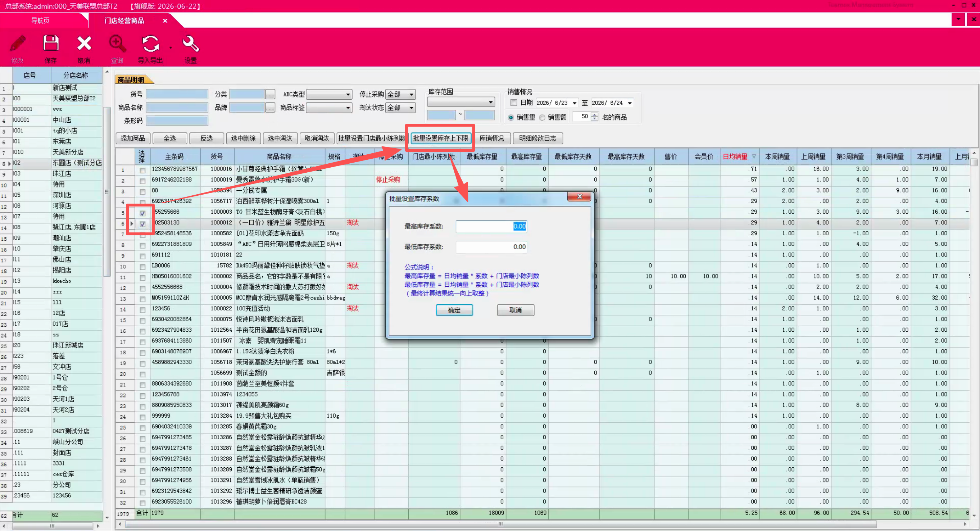Close the 门店经营商品 tab with its X
Image resolution: width=980 pixels, height=531 pixels.
(165, 21)
